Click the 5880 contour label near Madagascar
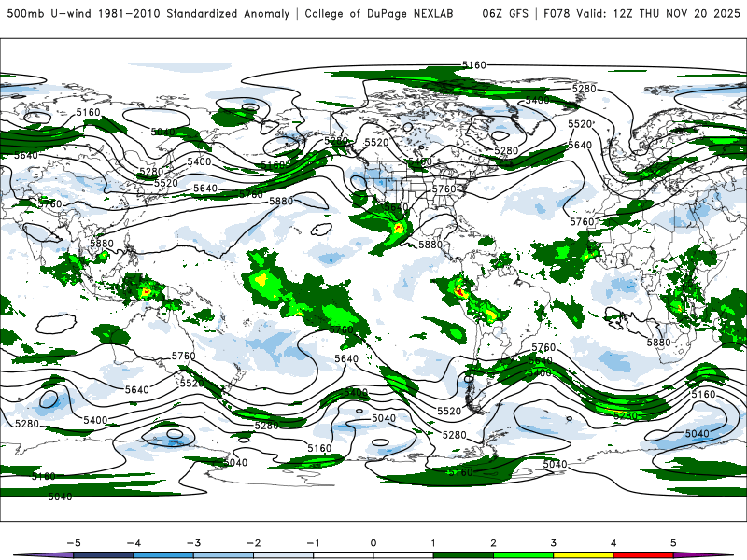Screen dimensions: 747x560 658,342
